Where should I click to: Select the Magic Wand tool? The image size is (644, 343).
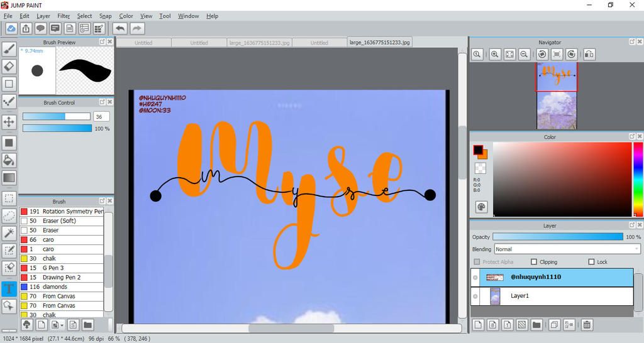click(x=9, y=233)
